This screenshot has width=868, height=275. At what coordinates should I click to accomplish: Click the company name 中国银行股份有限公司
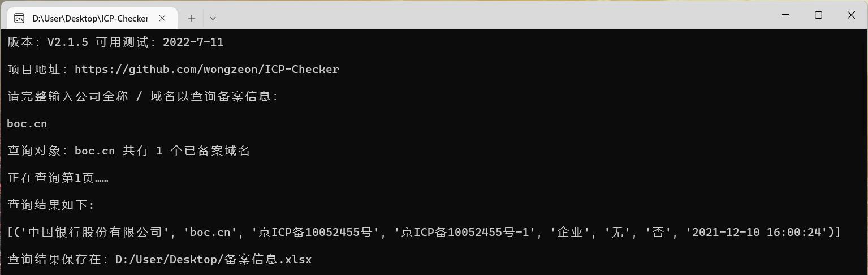point(94,232)
